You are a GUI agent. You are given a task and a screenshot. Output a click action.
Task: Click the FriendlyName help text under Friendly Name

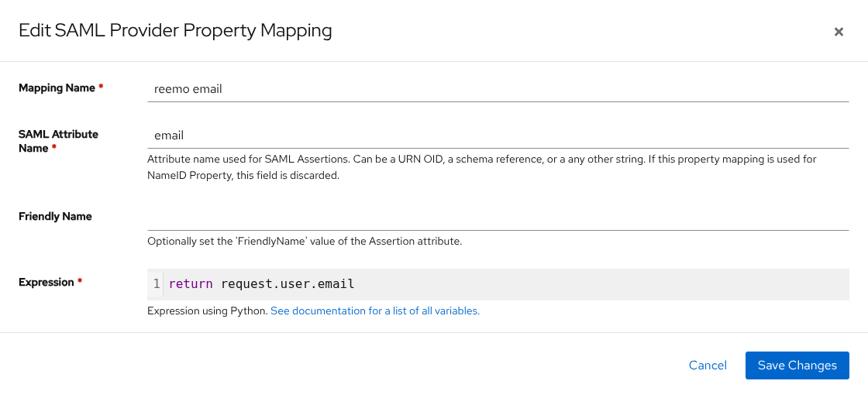pos(305,242)
